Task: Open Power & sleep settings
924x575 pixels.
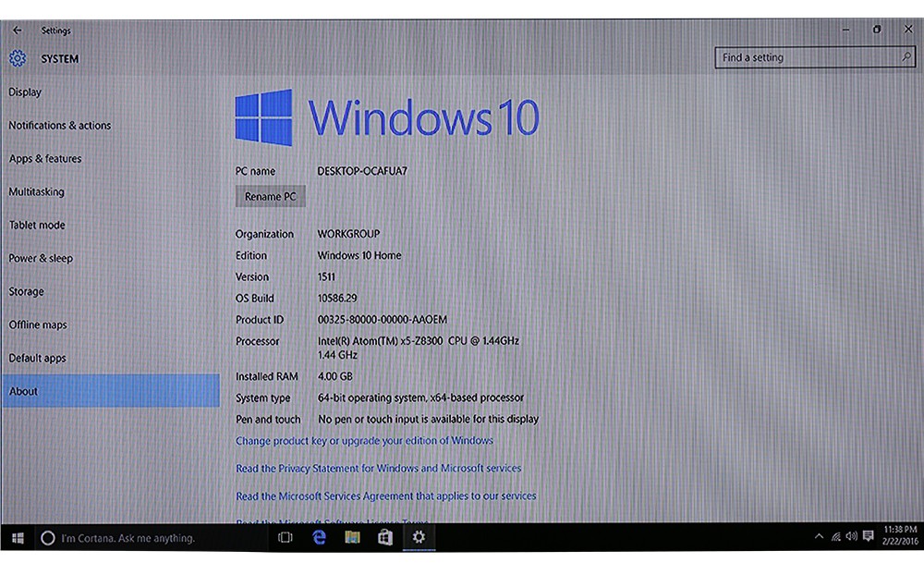Action: (x=41, y=259)
